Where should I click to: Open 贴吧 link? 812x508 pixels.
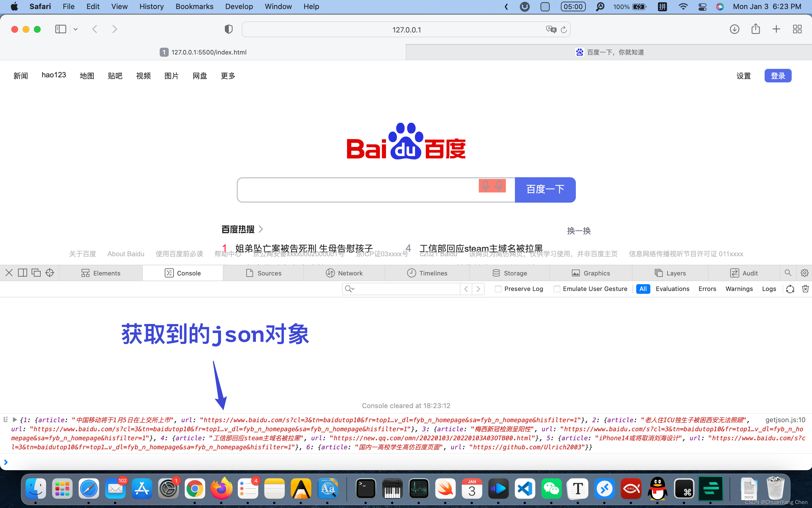tap(115, 76)
